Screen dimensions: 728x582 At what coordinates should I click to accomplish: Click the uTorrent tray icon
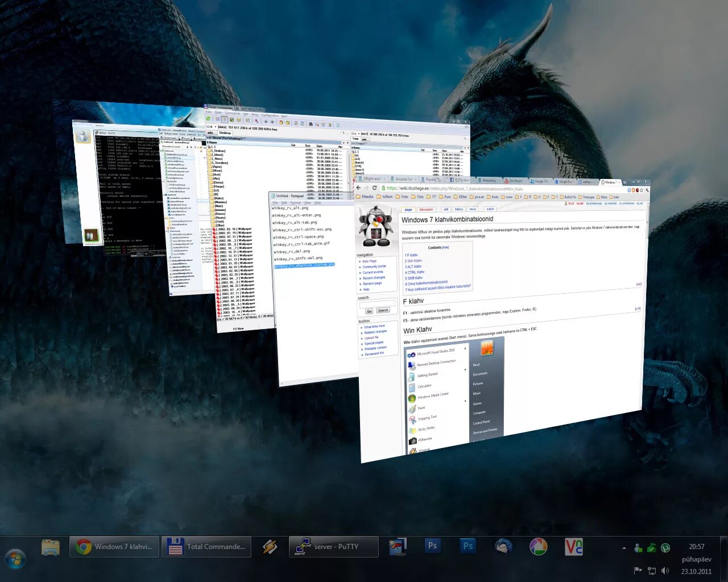click(665, 548)
